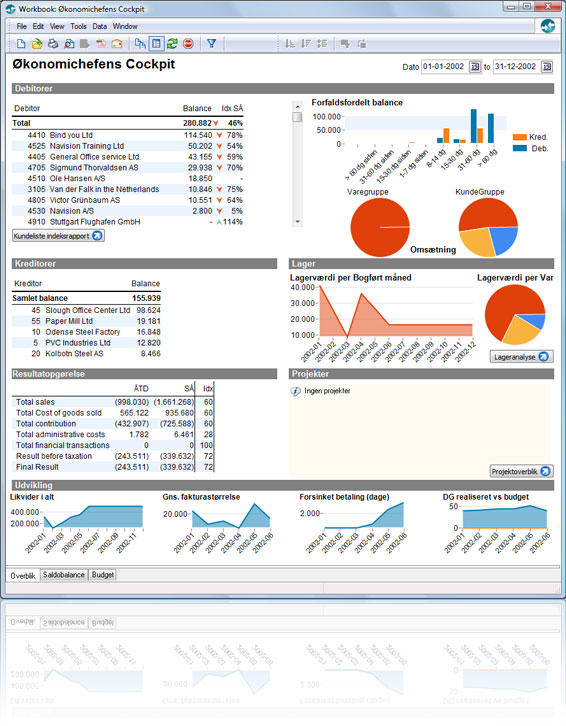Open calendar picker for start date 01-01-2002
This screenshot has width=566, height=726.
tap(475, 67)
